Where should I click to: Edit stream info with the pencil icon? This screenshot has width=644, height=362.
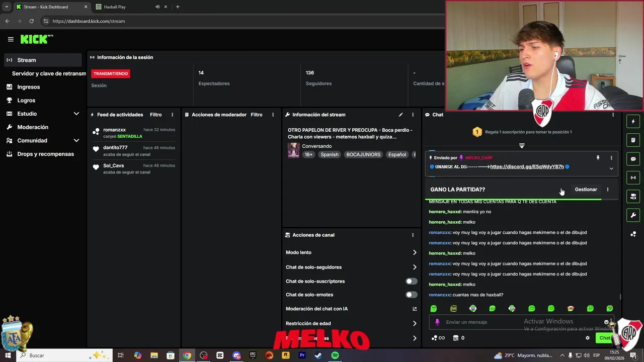point(401,115)
